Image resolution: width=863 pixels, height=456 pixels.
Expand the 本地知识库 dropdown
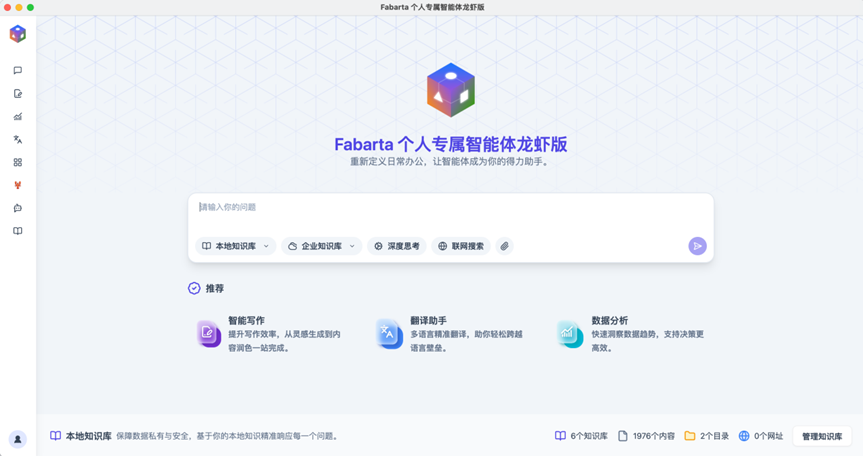(236, 246)
